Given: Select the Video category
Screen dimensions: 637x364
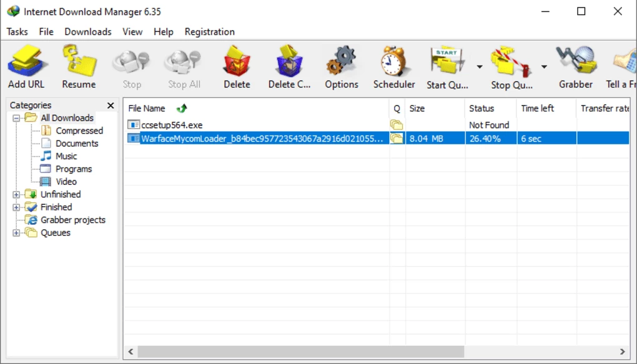Looking at the screenshot, I should tap(66, 182).
